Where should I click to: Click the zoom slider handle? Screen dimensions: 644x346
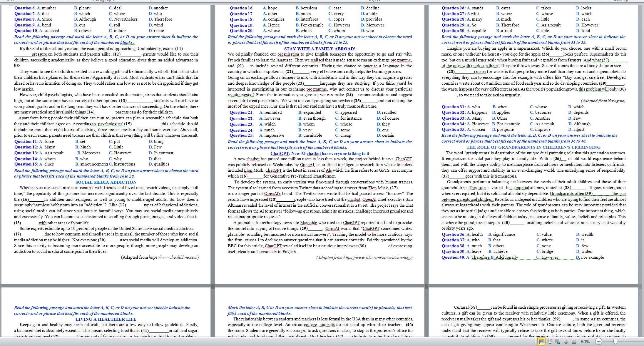point(615,341)
